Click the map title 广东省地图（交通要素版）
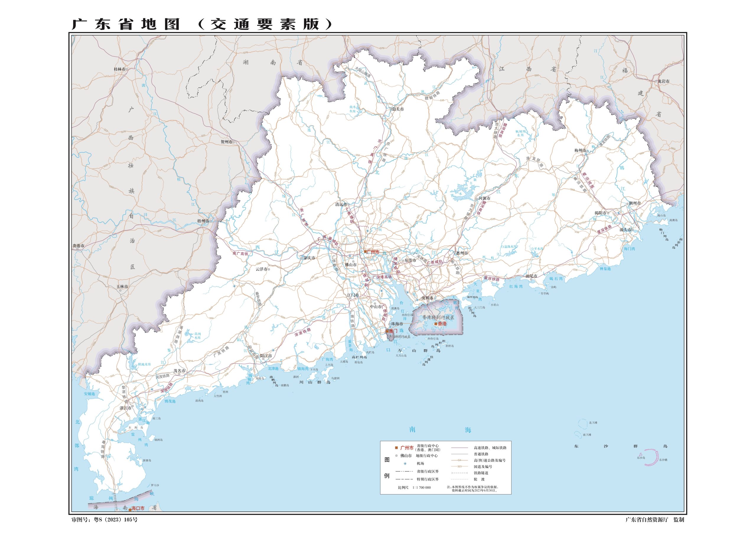Viewport: 756px width, 547px height. (202, 24)
